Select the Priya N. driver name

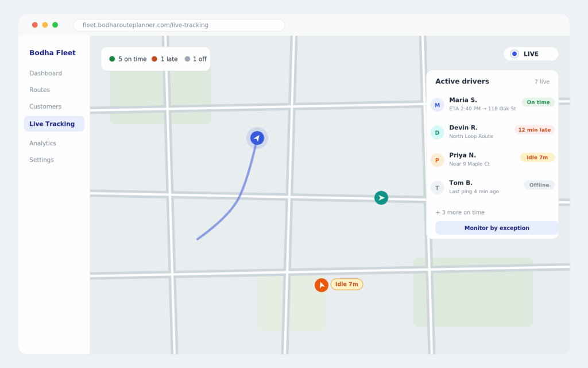(x=462, y=155)
